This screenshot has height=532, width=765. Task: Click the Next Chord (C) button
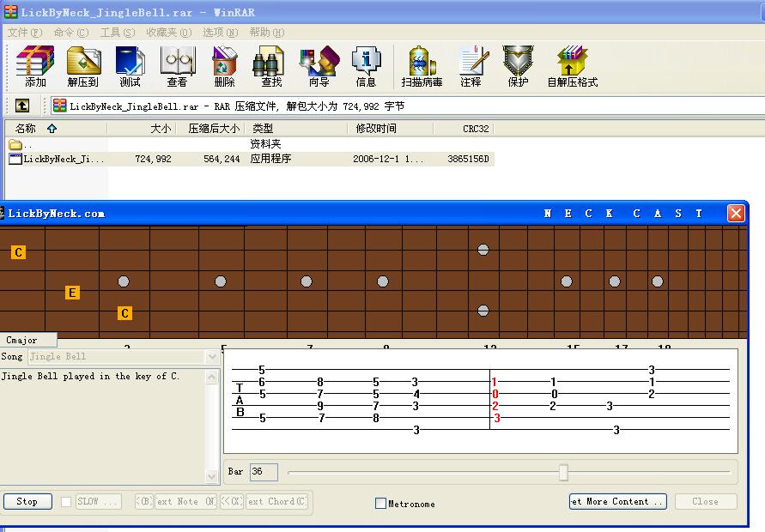pyautogui.click(x=276, y=501)
